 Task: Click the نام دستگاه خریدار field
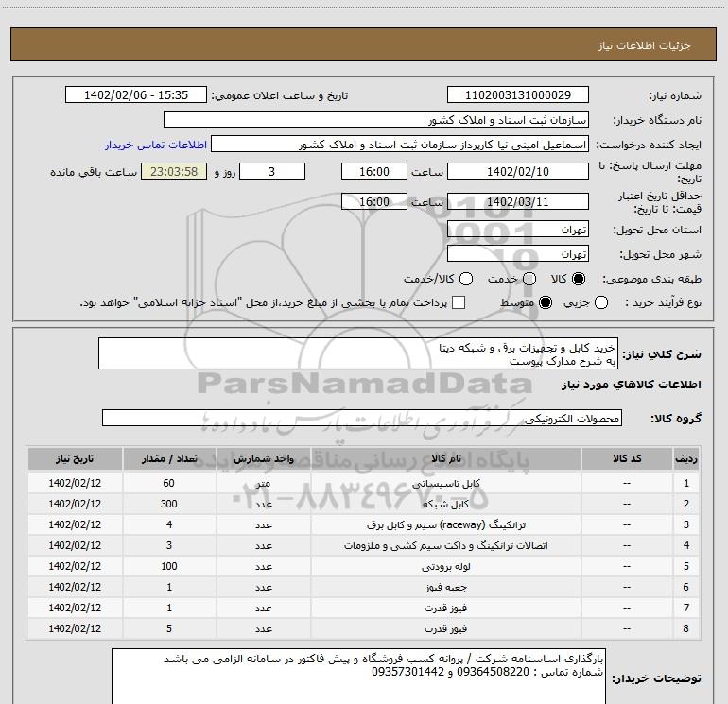376,120
